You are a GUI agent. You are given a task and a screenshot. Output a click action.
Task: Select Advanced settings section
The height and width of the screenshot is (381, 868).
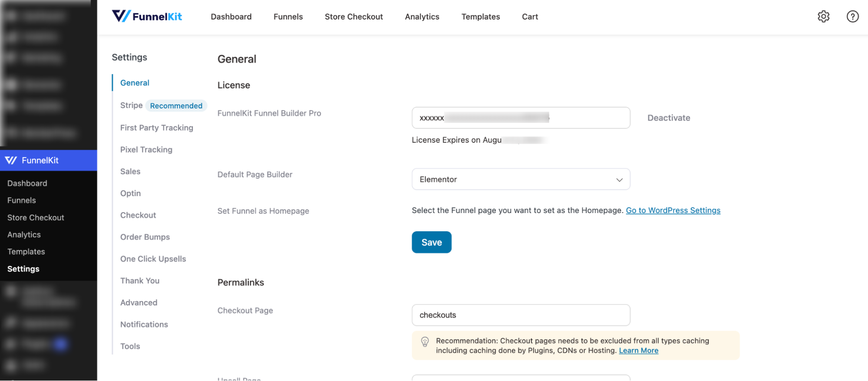tap(139, 303)
